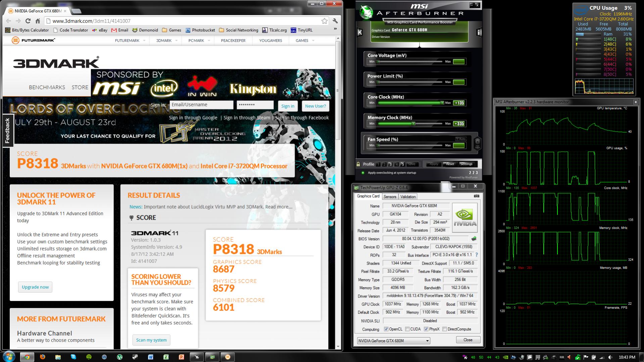
Task: Open the GPU selection dropdown in GPU-Z
Action: point(393,341)
